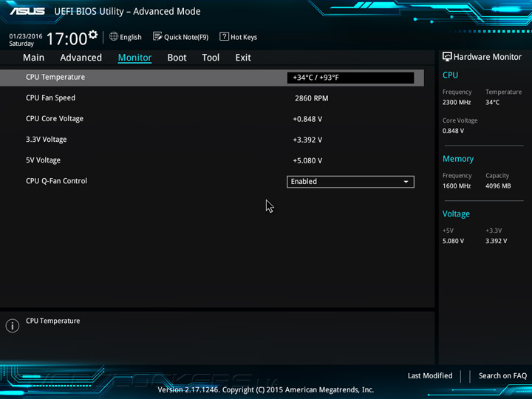Click the +0.848 V value
The image size is (532, 399).
(x=307, y=119)
